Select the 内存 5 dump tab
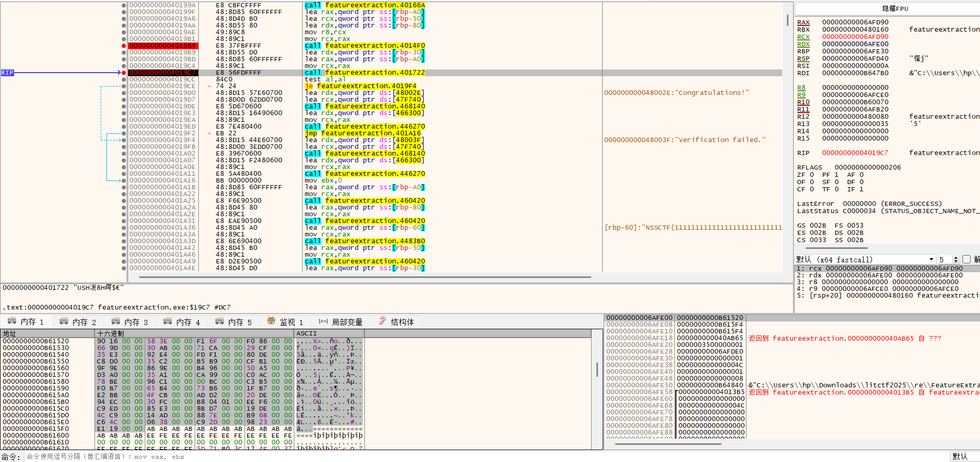980x462 pixels. 234,322
